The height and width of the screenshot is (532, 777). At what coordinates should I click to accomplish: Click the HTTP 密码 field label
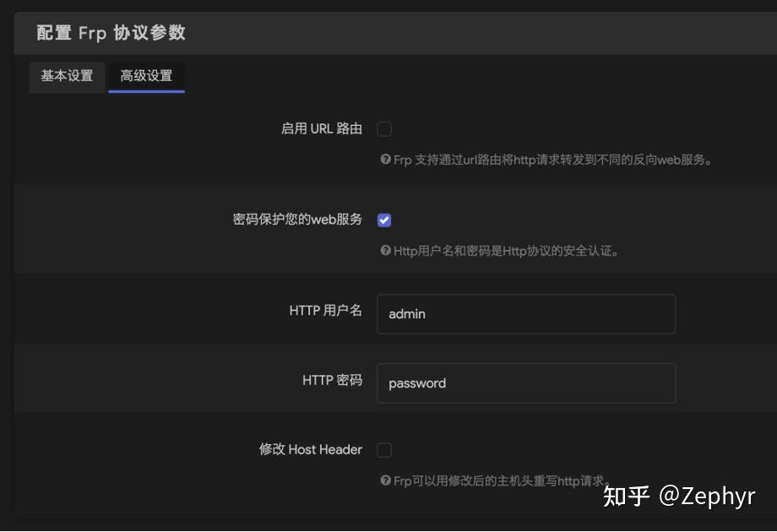pyautogui.click(x=331, y=380)
